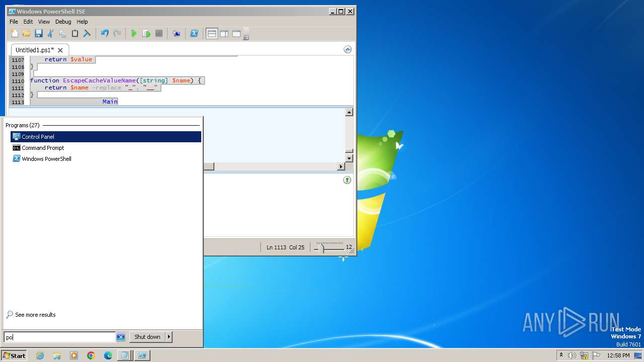The height and width of the screenshot is (362, 644).
Task: Run the script with green play icon
Action: 134,34
